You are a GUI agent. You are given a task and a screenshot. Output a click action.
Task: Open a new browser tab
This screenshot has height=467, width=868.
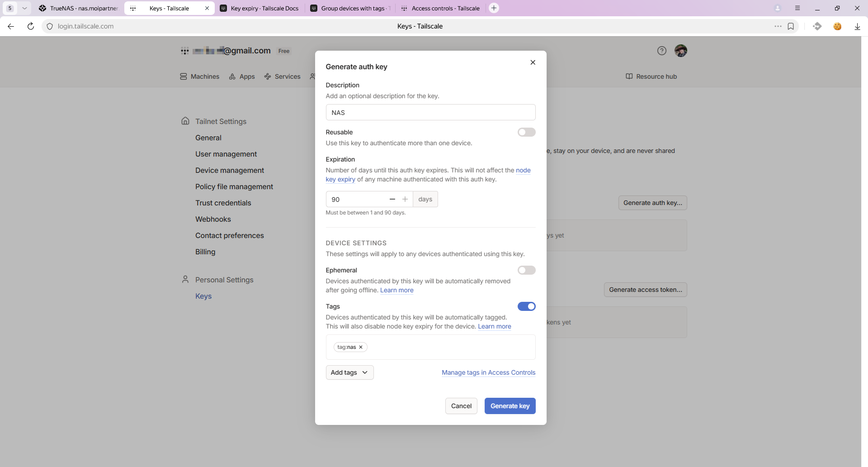click(x=494, y=8)
